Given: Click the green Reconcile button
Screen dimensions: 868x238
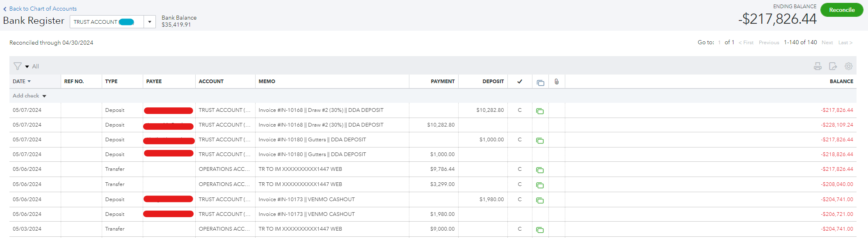Looking at the screenshot, I should 842,10.
